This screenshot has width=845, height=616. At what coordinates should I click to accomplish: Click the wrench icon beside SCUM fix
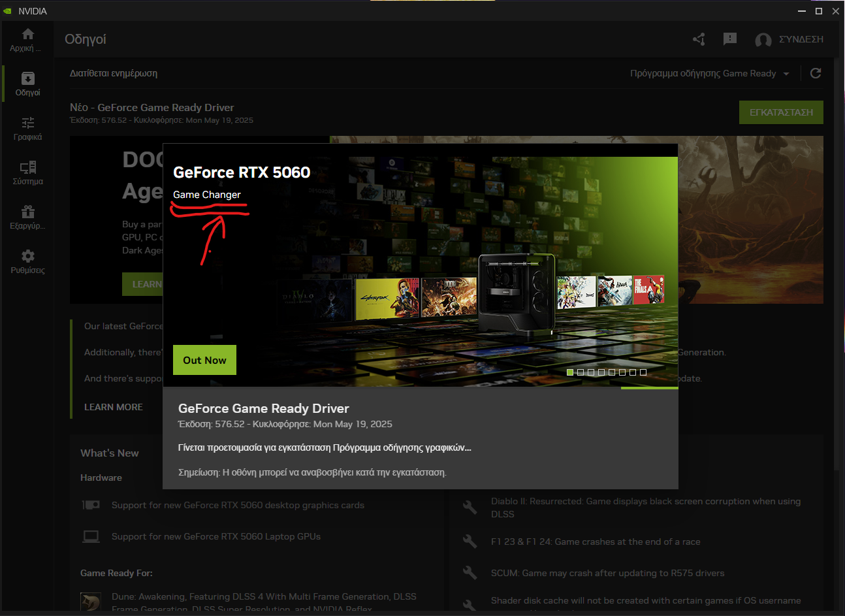[470, 573]
